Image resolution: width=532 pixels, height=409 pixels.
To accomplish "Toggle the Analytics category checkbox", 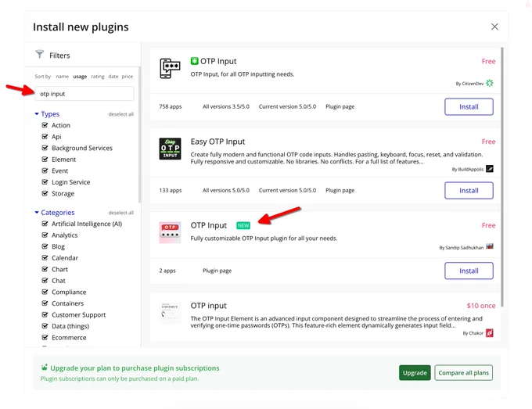I will (45, 235).
